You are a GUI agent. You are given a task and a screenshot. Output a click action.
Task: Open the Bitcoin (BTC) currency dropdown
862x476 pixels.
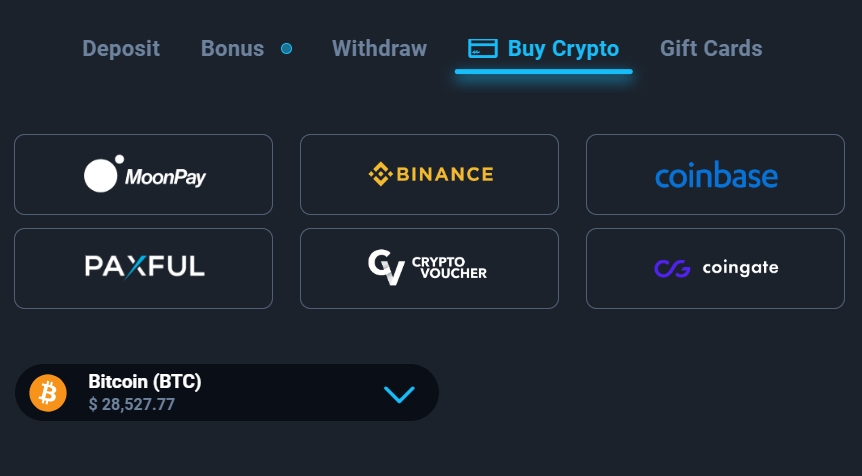click(227, 392)
